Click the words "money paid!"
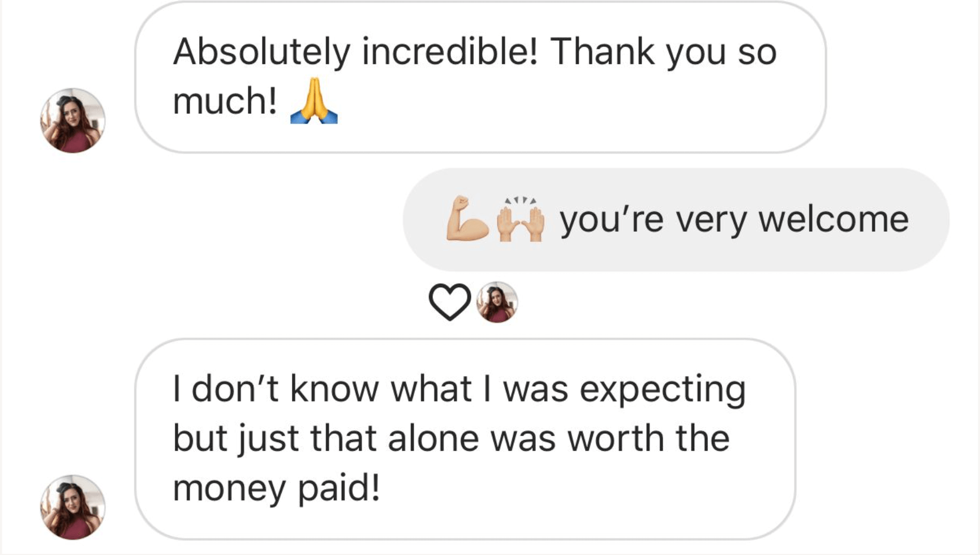The height and width of the screenshot is (555, 980). pos(276,488)
